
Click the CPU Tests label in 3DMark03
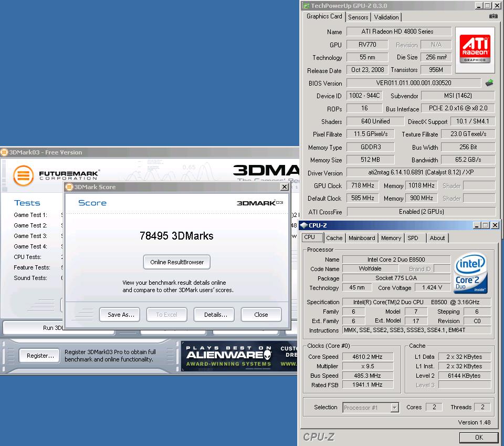tap(28, 257)
